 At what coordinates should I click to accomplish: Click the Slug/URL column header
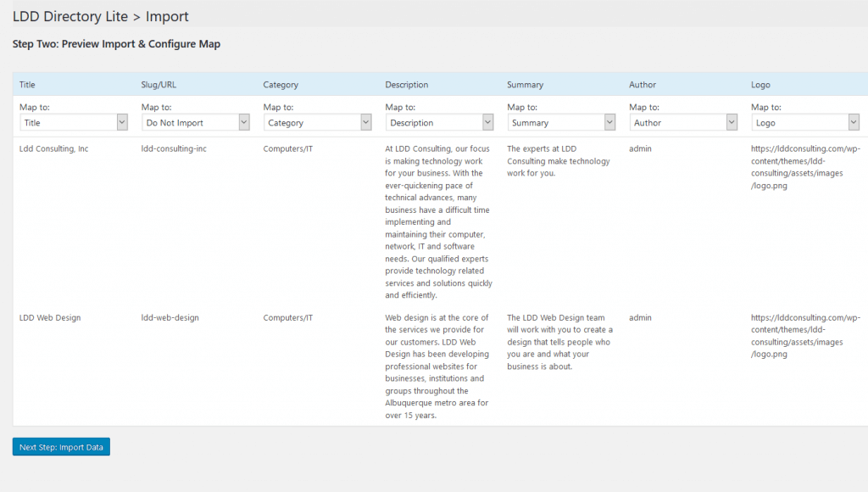pyautogui.click(x=159, y=84)
